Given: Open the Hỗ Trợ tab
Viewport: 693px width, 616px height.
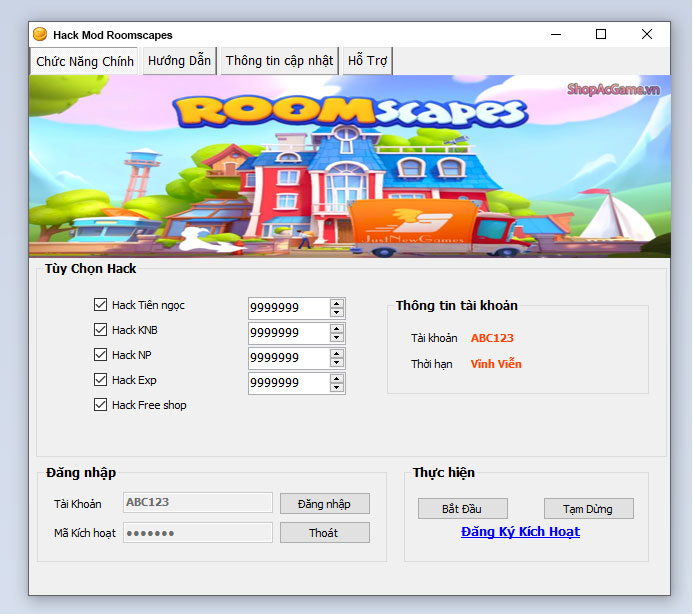Looking at the screenshot, I should pos(367,61).
